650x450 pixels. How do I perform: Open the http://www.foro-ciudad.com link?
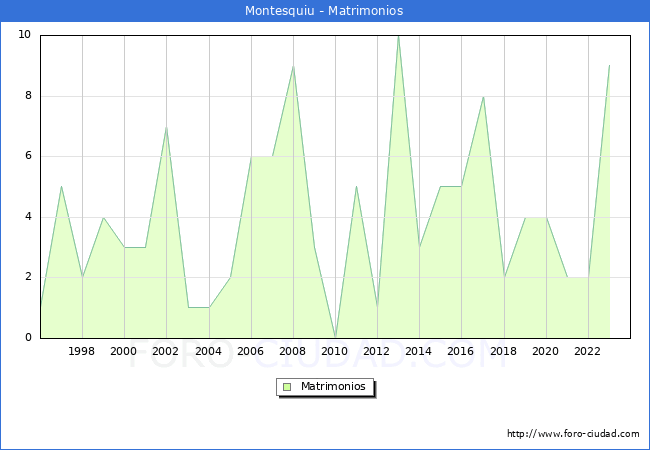tap(573, 434)
